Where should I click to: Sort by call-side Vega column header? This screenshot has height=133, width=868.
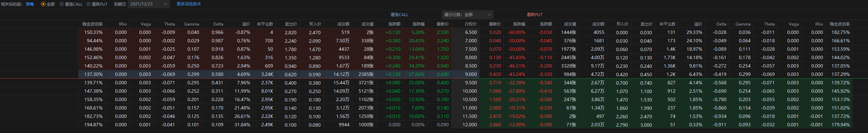coord(146,24)
